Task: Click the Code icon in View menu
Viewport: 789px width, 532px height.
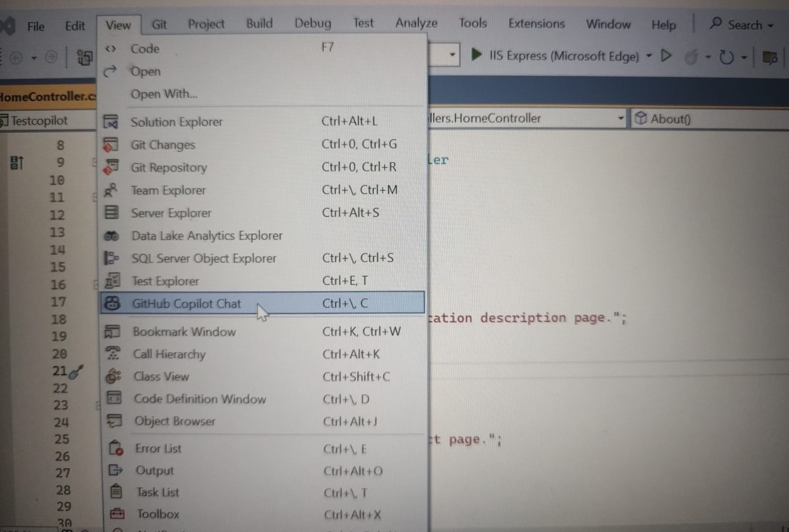Action: pos(111,49)
